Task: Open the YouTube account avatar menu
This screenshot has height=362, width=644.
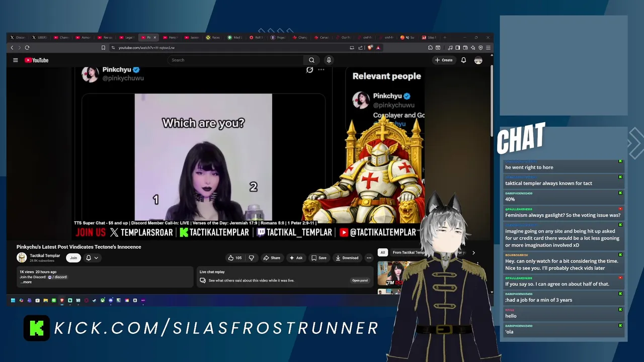Action: pos(478,60)
